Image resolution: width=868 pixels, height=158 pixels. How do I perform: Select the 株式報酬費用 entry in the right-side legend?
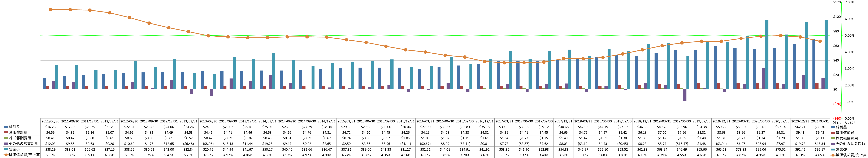click(x=844, y=138)
